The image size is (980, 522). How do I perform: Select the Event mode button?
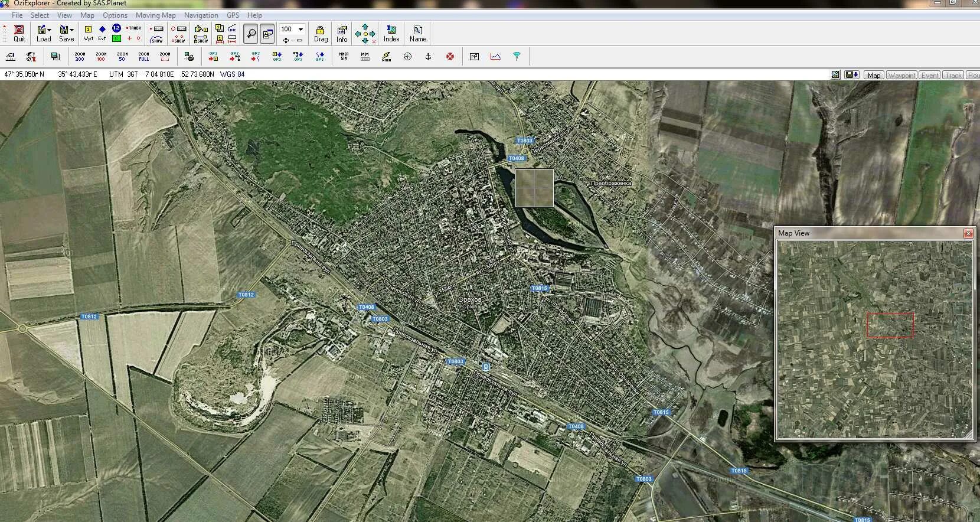point(930,75)
